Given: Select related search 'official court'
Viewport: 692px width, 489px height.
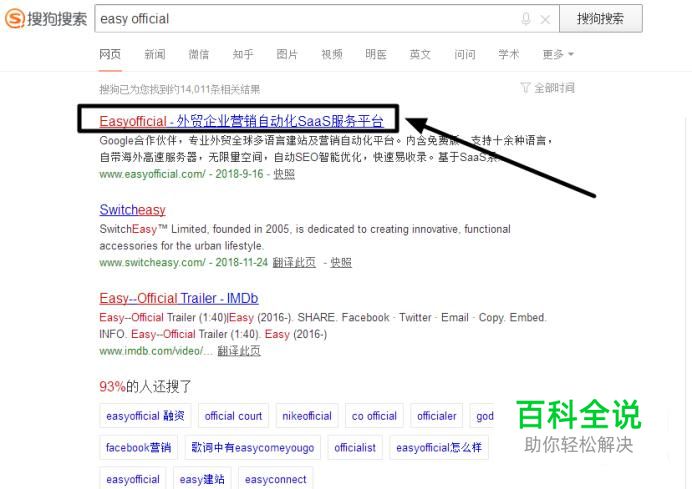Looking at the screenshot, I should pyautogui.click(x=233, y=416).
